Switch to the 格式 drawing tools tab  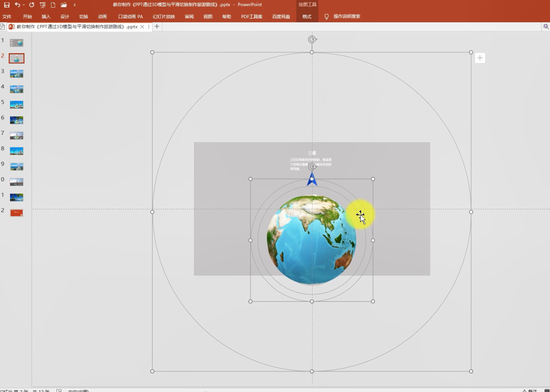307,16
